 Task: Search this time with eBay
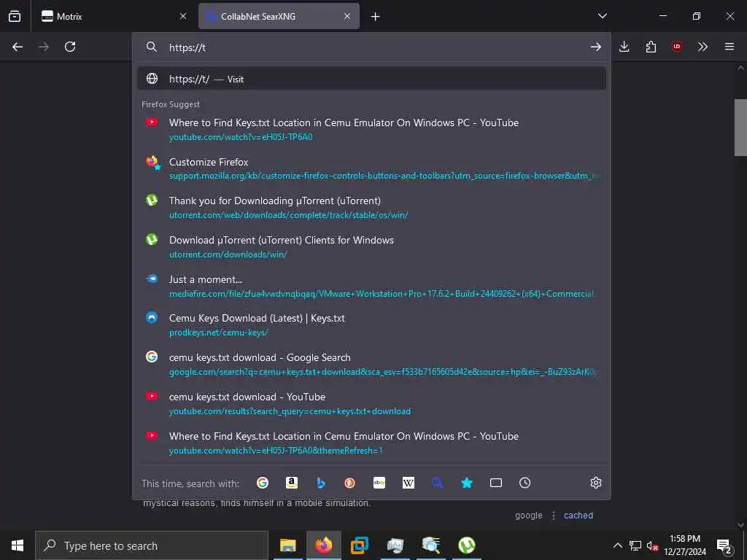click(x=379, y=483)
